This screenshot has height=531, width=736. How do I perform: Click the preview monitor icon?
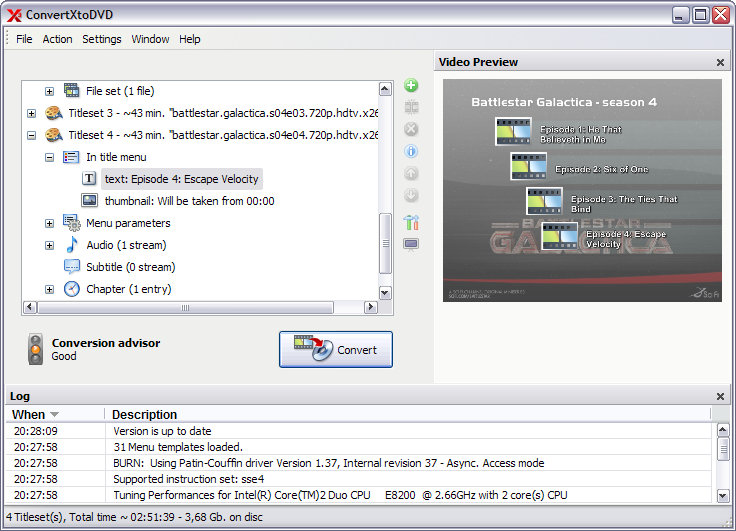coord(411,244)
